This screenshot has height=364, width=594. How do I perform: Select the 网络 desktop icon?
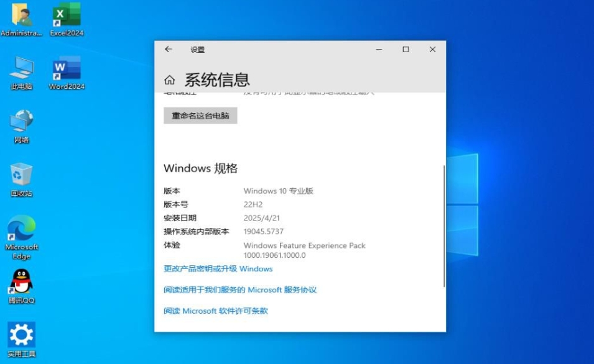pyautogui.click(x=21, y=122)
